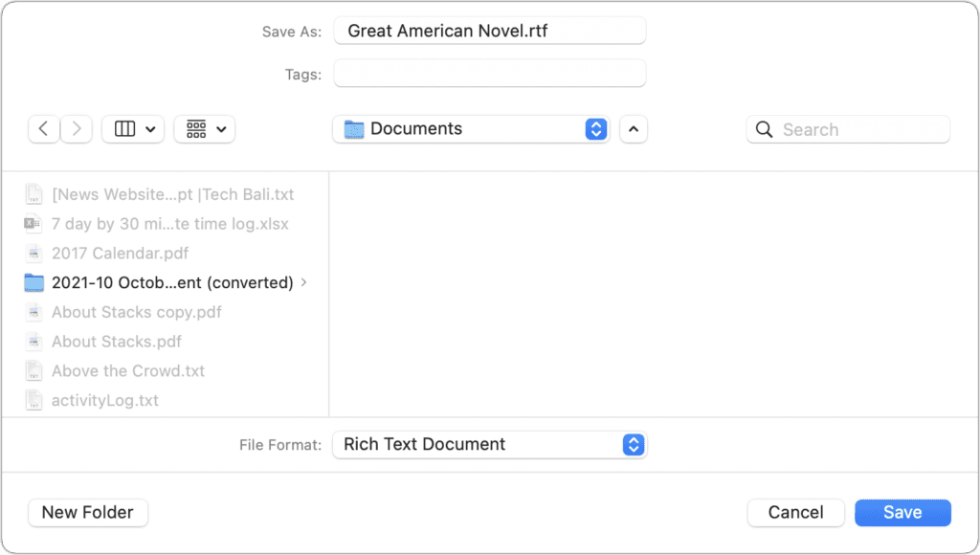This screenshot has height=555, width=980.
Task: Click the Above the Crowd.txt icon
Action: tap(34, 370)
